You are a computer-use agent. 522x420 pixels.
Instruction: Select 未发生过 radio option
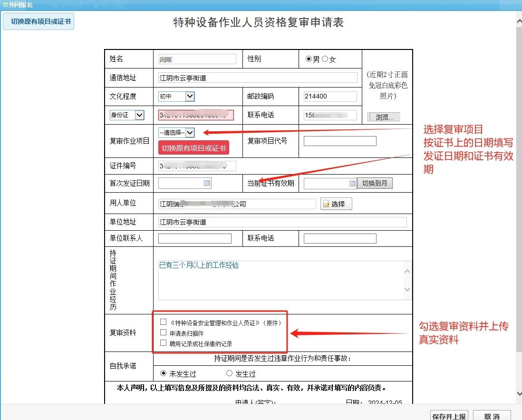[x=163, y=373]
